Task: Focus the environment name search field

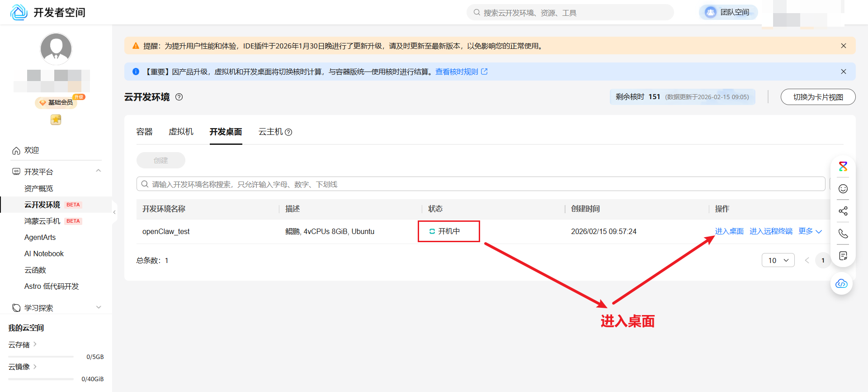Action: click(481, 184)
